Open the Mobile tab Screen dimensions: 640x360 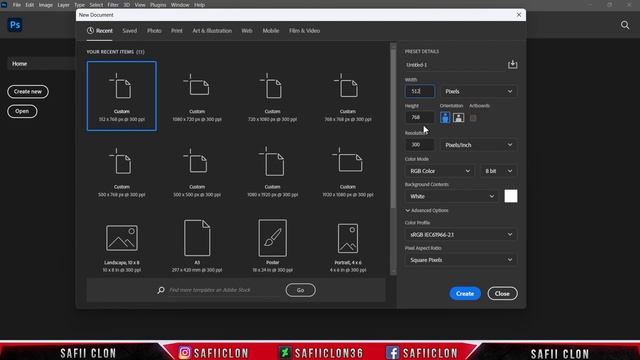[271, 31]
